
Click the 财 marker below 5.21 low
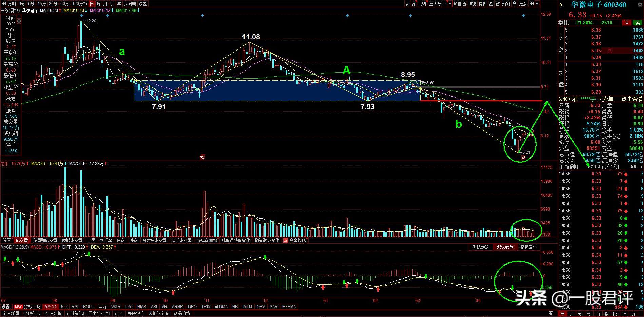[523, 157]
